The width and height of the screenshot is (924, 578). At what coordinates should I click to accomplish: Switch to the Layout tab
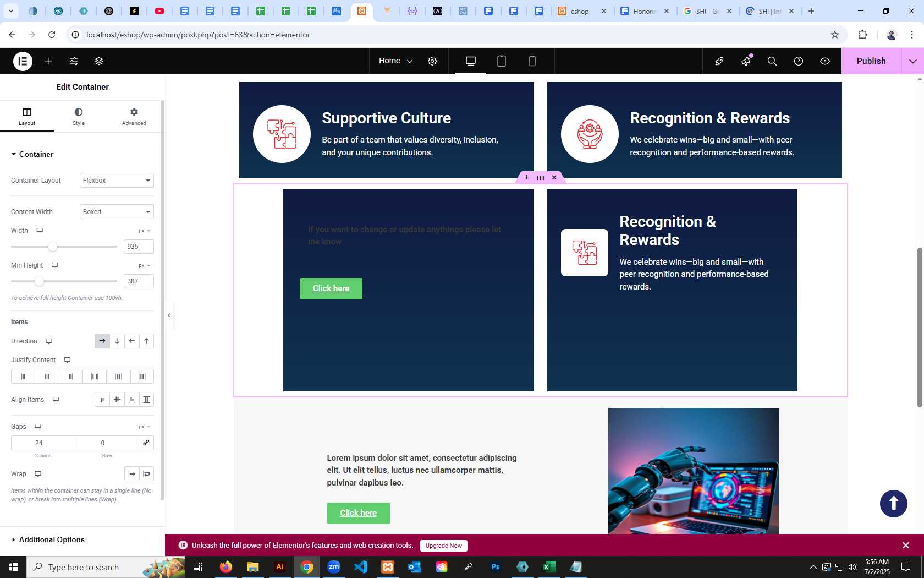pos(27,117)
